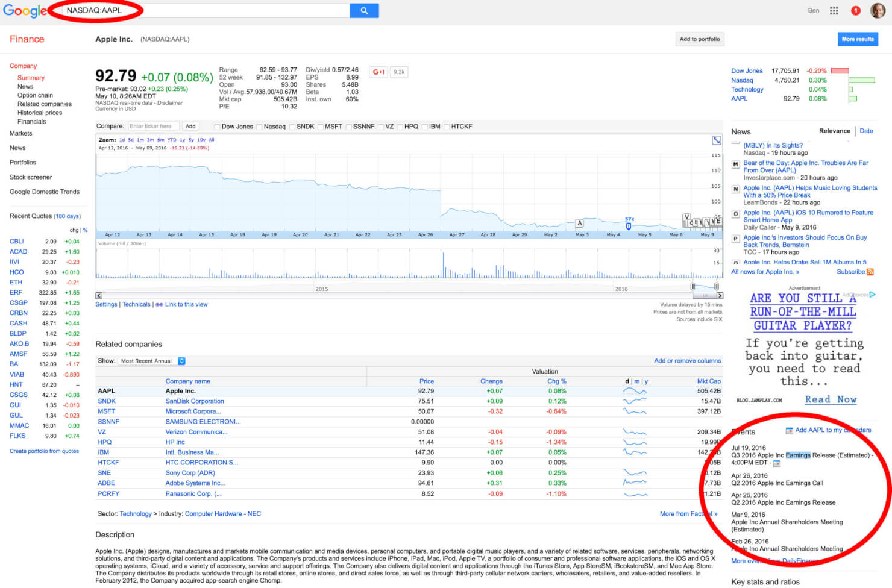Click the NASDAQ:AAPL search box
Viewport: 892px width, 588px height.
[206, 10]
